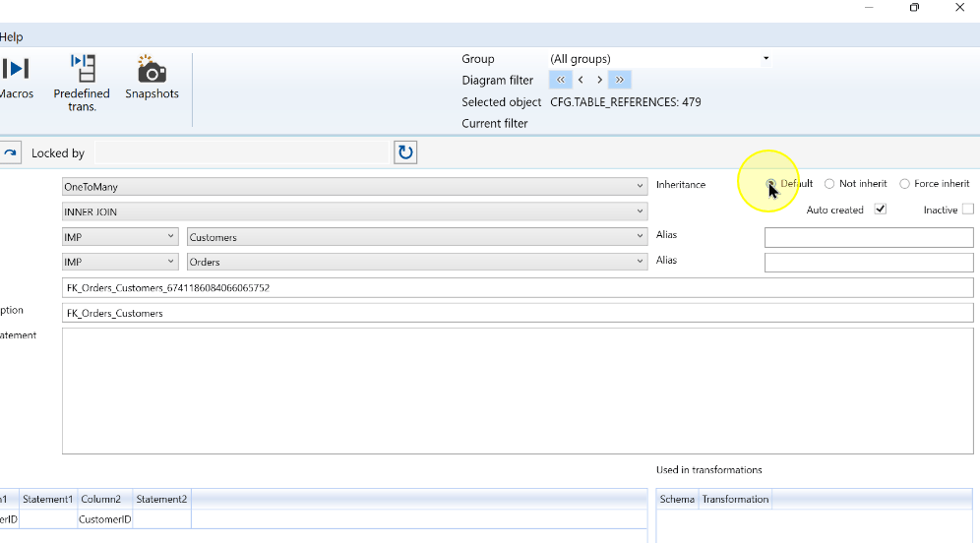Jump to last diagram filter

619,80
